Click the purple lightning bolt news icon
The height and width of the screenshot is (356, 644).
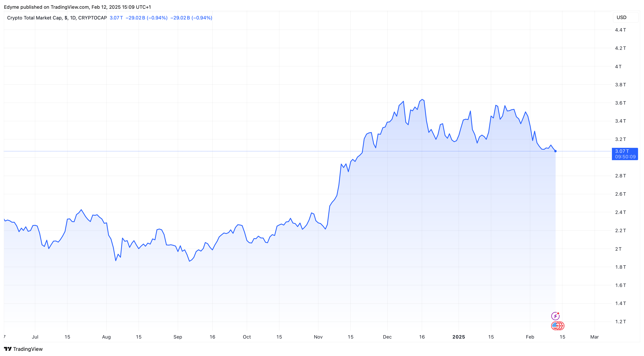pyautogui.click(x=555, y=316)
